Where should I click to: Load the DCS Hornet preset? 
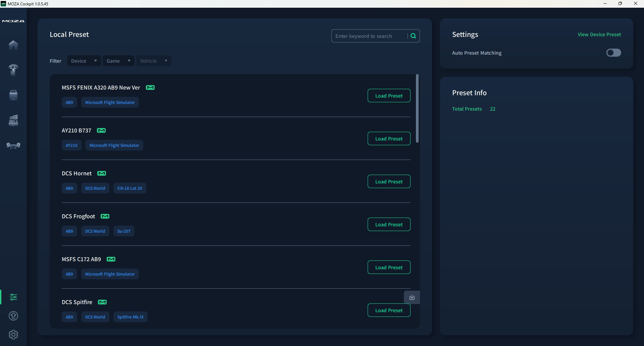(x=389, y=181)
